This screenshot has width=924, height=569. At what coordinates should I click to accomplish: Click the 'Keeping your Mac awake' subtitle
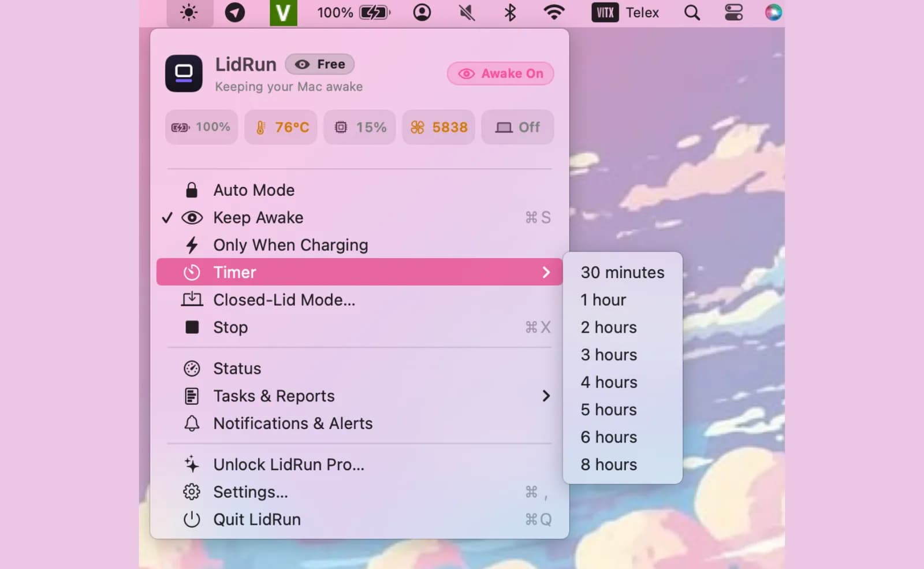pos(289,87)
